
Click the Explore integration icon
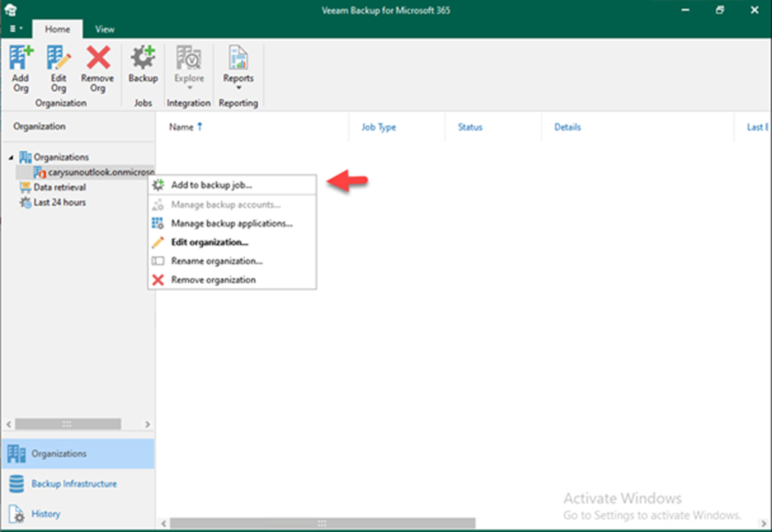(x=188, y=58)
